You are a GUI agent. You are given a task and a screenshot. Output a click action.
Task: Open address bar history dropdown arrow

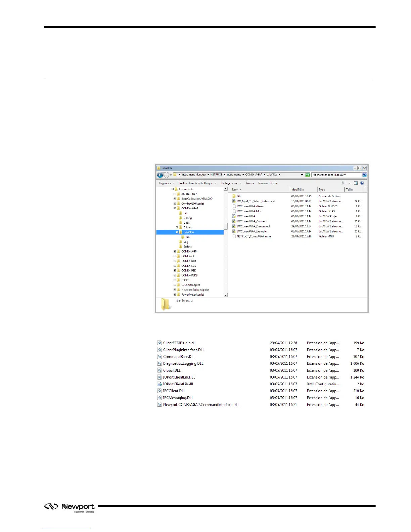pyautogui.click(x=302, y=175)
